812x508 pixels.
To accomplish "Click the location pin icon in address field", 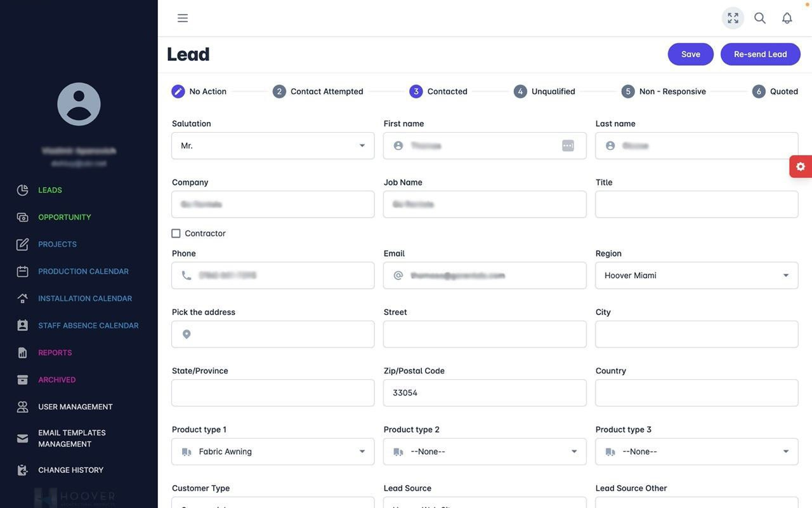I will coord(187,334).
